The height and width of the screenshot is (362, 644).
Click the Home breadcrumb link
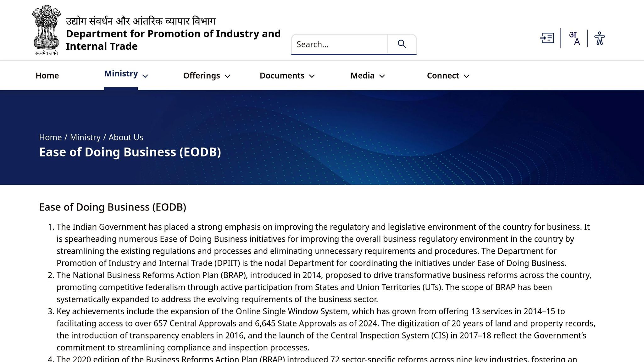(x=50, y=137)
